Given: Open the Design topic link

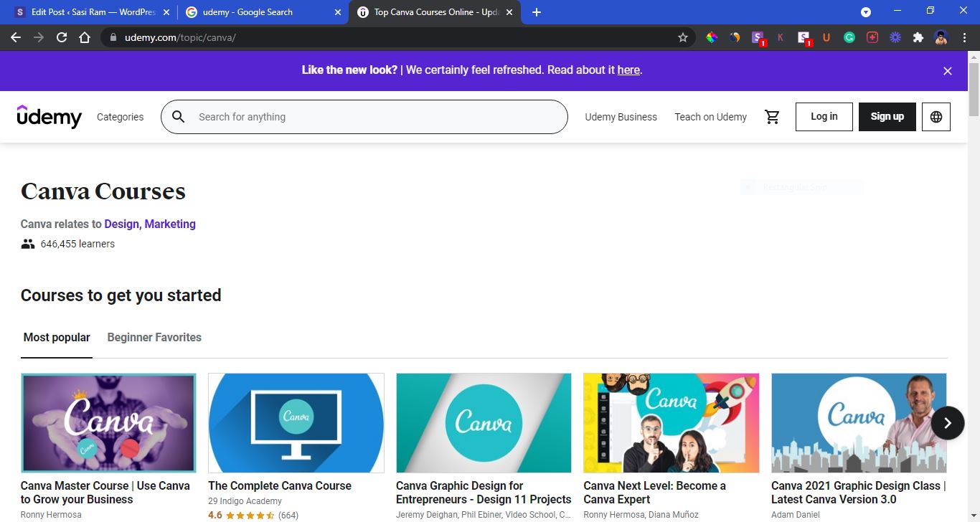Looking at the screenshot, I should (x=121, y=224).
